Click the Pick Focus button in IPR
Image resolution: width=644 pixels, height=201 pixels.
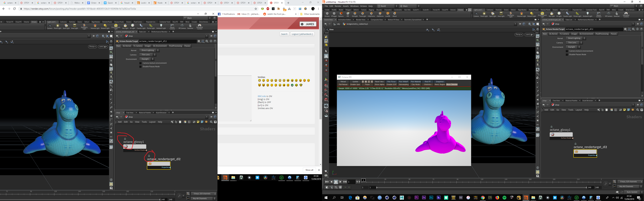[391, 82]
